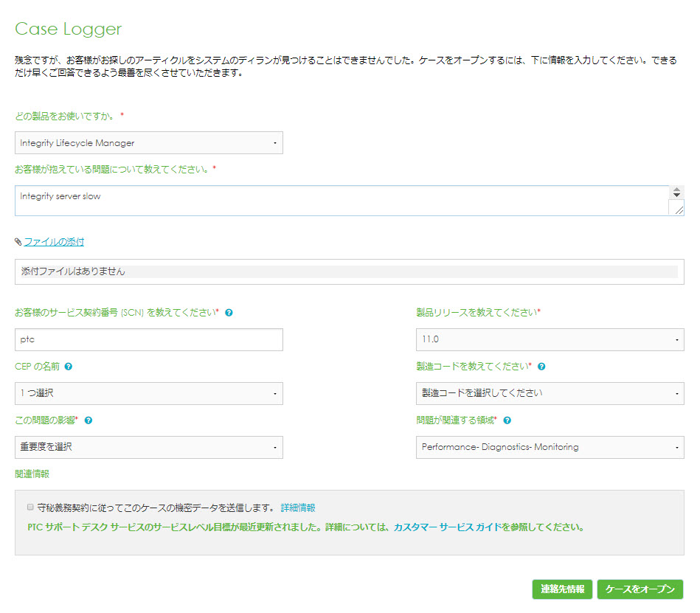The image size is (700, 613).
Task: Click the SCN input field containing ptc
Action: pyautogui.click(x=148, y=339)
